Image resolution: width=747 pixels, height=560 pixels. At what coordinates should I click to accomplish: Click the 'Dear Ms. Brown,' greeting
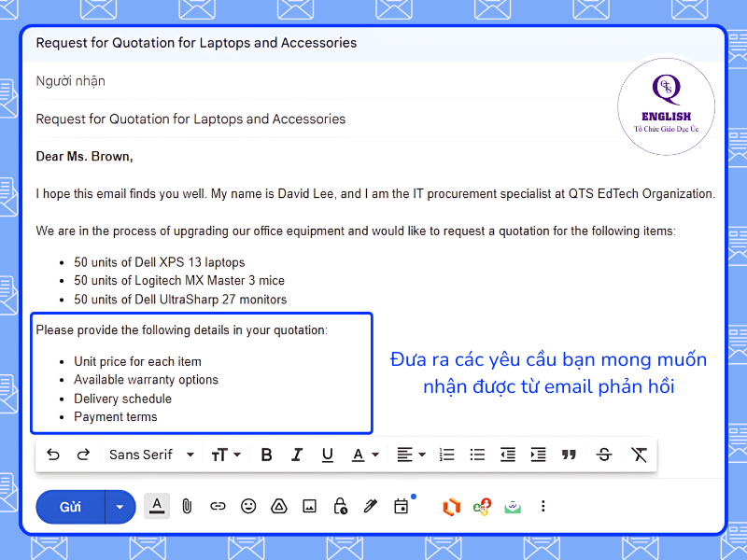pyautogui.click(x=84, y=156)
